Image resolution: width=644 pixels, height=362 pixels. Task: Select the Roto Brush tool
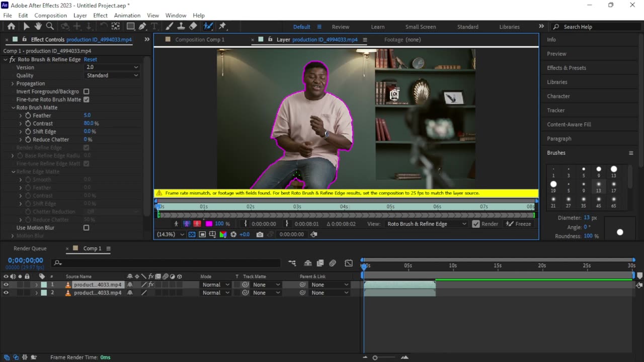208,27
